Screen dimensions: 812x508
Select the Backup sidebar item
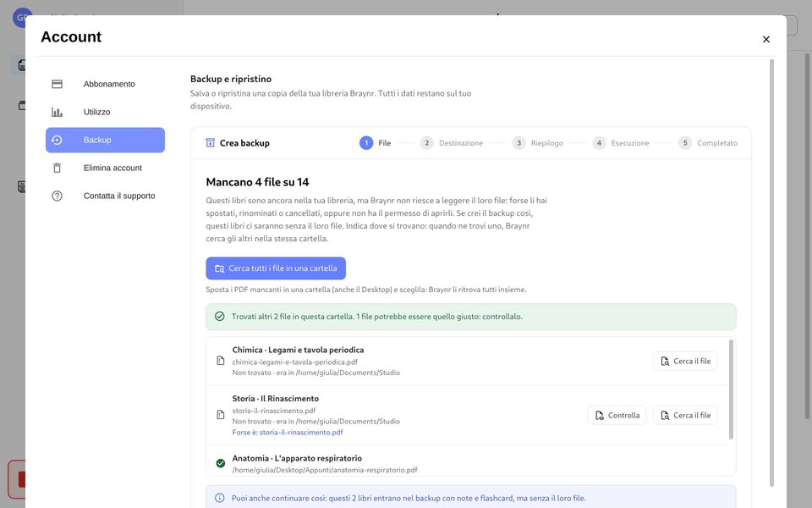(105, 140)
